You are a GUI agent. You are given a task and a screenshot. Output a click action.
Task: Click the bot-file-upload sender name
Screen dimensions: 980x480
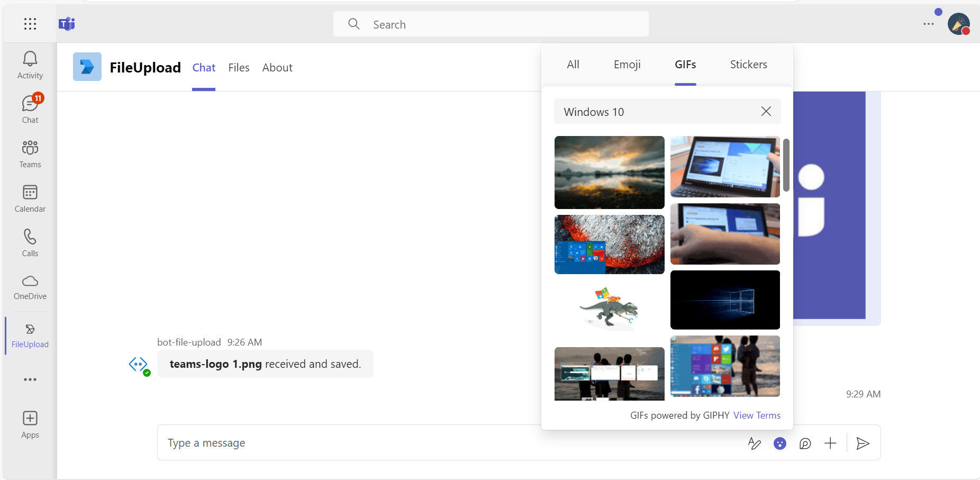pyautogui.click(x=189, y=342)
